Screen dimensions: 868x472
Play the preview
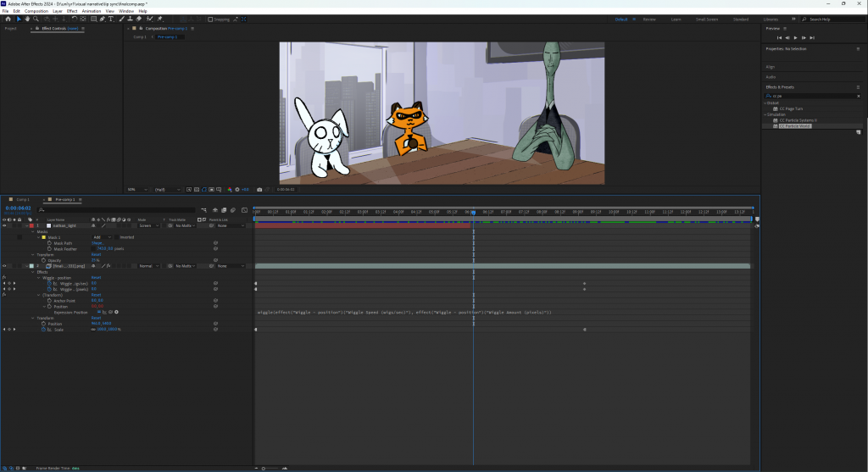pyautogui.click(x=795, y=37)
